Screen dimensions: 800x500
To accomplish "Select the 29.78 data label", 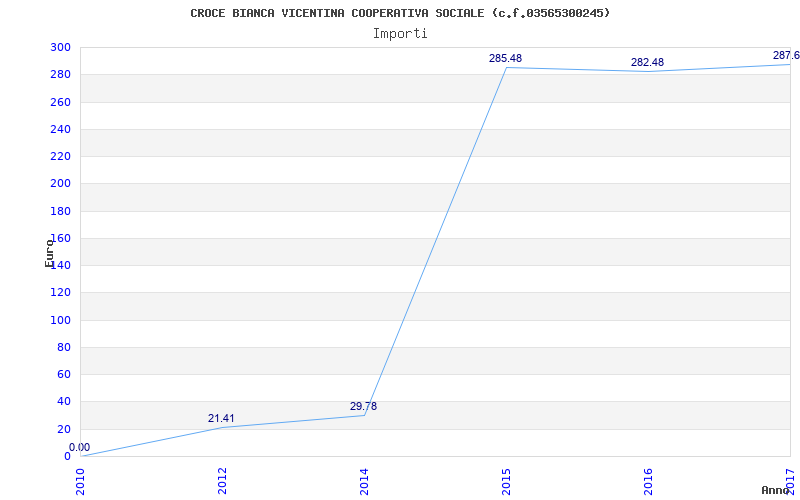I will tap(363, 406).
